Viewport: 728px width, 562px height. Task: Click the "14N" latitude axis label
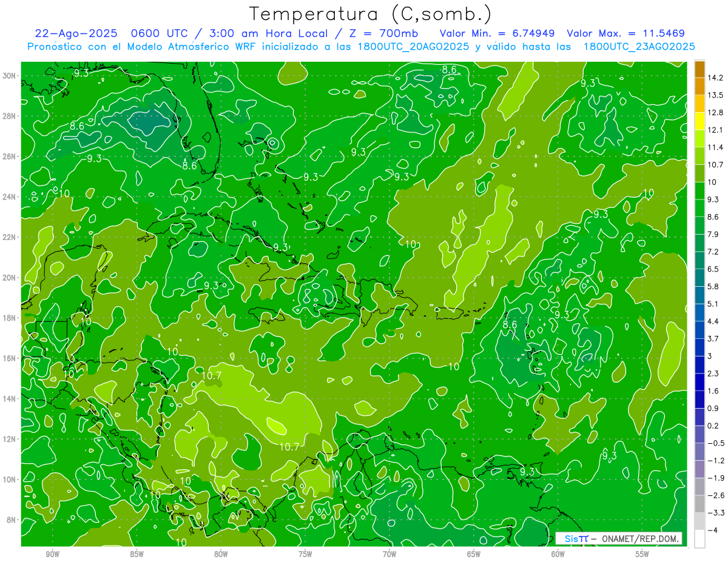click(10, 398)
